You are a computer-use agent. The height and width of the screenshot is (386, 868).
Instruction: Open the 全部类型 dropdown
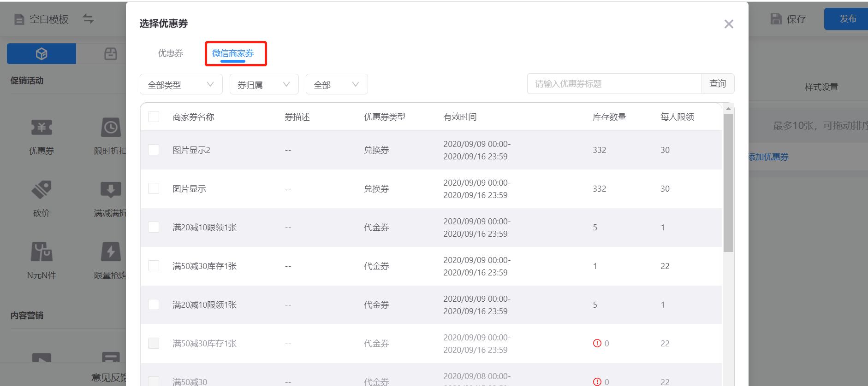click(181, 84)
